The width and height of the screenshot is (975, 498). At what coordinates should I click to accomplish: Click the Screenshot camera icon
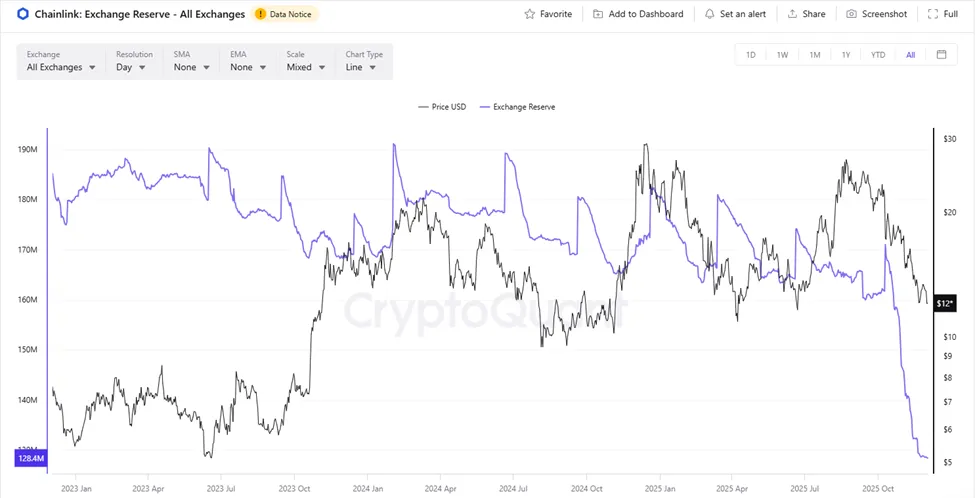(x=851, y=14)
